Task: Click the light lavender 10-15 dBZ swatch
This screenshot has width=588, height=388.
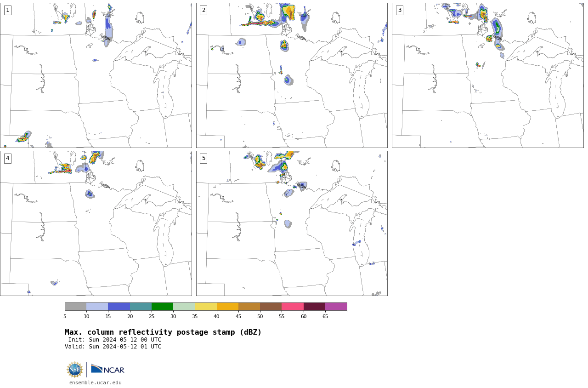Action: tap(97, 307)
